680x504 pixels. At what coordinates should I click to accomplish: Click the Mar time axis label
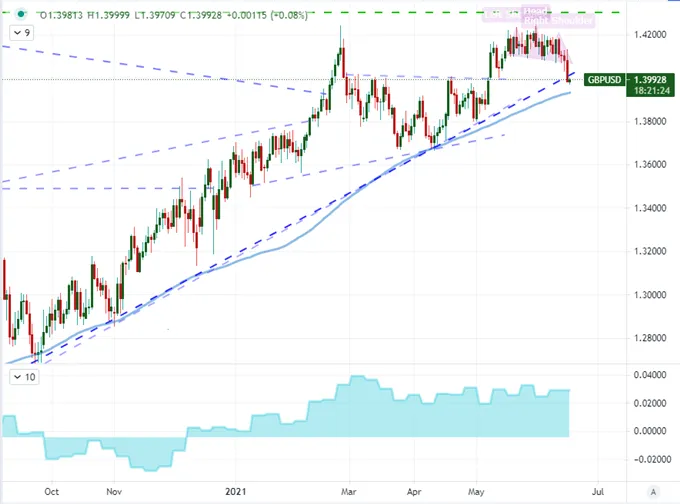(x=349, y=492)
